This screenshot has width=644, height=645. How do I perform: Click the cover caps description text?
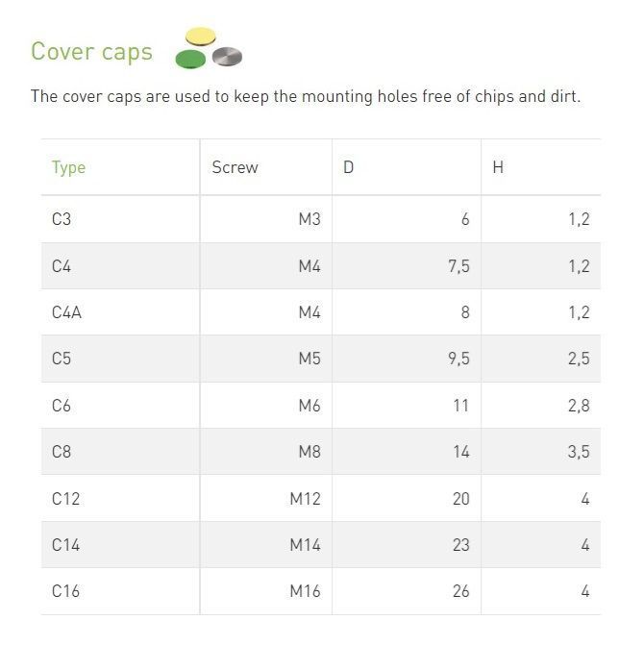(306, 97)
